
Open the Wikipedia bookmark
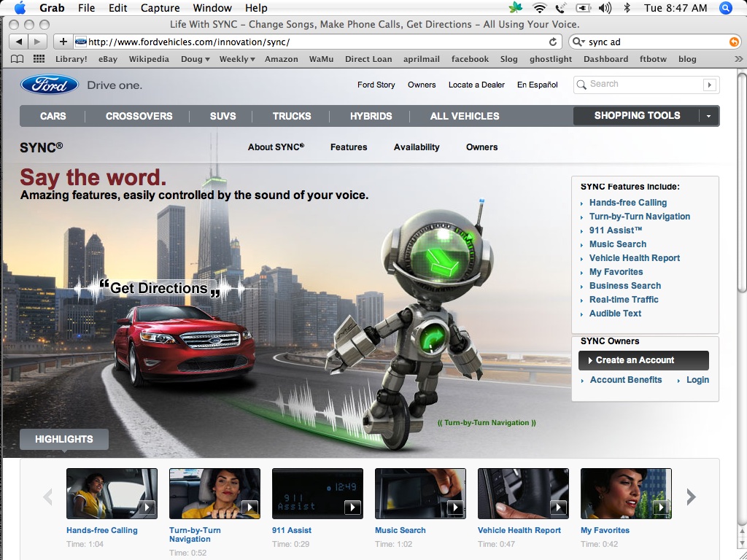click(149, 59)
